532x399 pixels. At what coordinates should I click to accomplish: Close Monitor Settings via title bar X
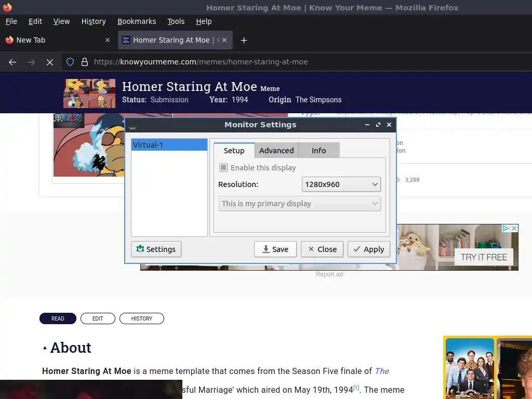pos(389,125)
